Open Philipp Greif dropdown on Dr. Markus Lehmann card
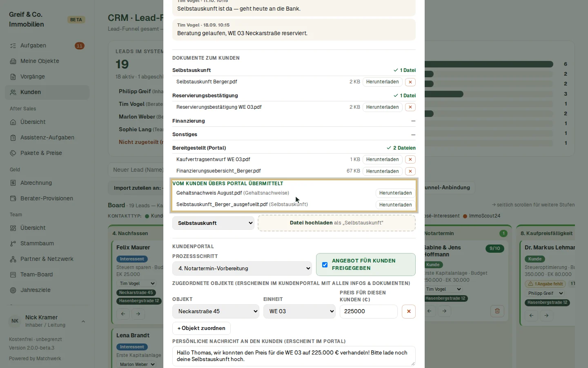The height and width of the screenshot is (368, 588). coord(545,293)
